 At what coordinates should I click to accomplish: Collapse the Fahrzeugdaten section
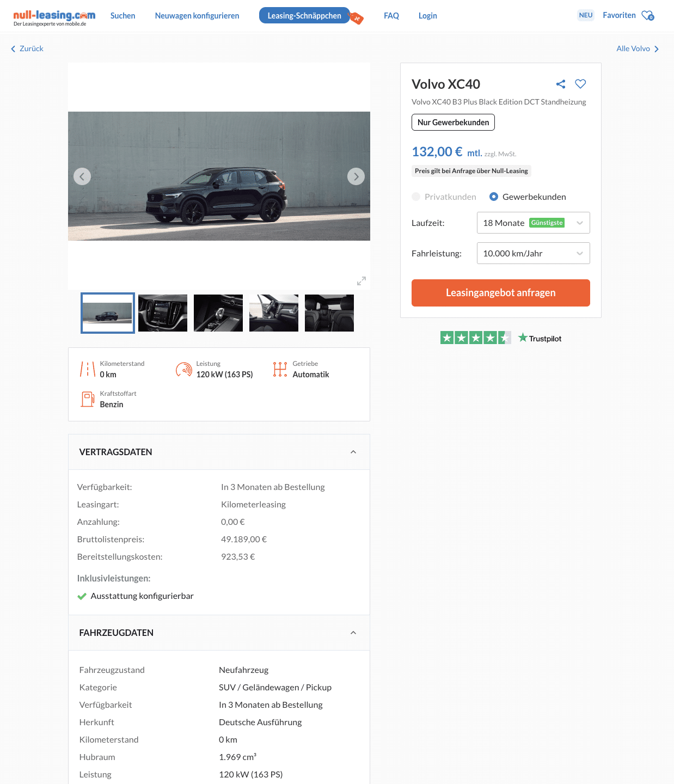pos(353,633)
